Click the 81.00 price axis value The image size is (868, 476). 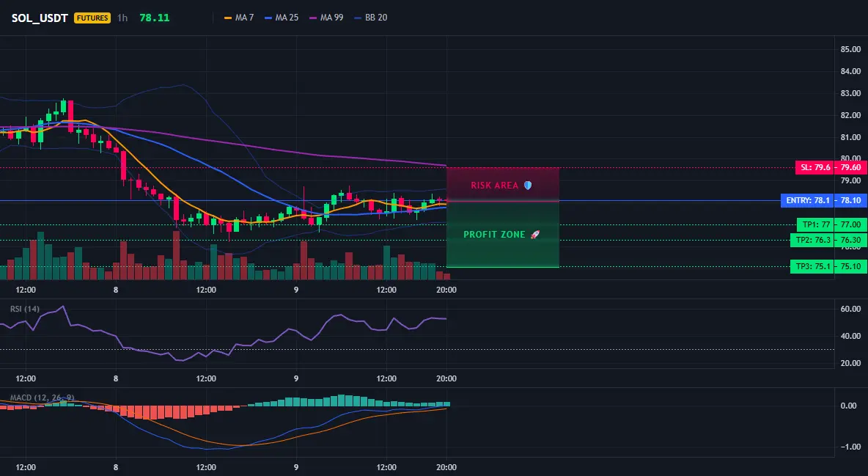point(851,137)
